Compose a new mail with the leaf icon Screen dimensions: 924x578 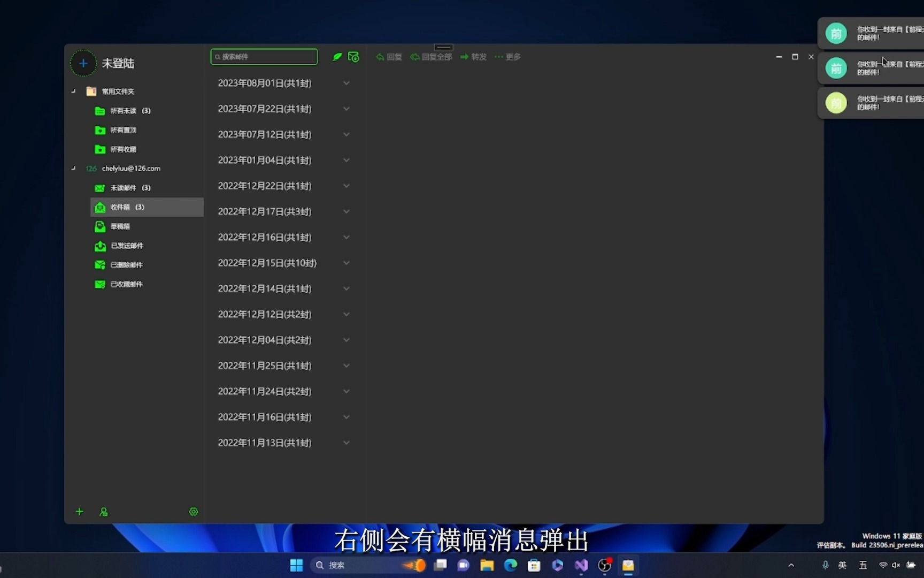[x=337, y=57]
